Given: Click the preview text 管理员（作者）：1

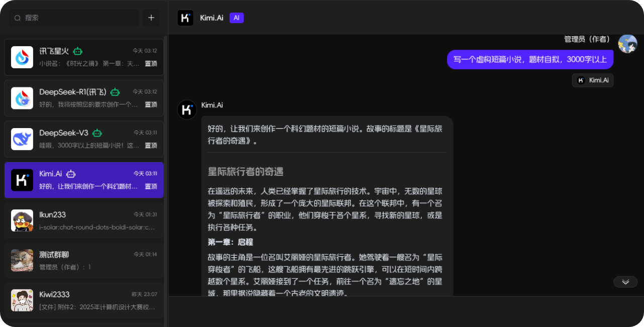Looking at the screenshot, I should (65, 267).
